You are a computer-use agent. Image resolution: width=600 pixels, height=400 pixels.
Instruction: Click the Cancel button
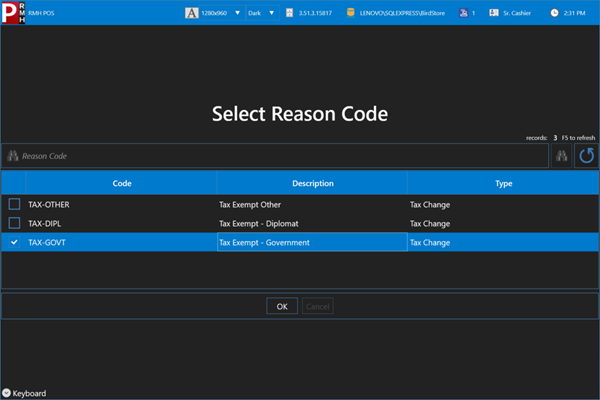click(x=318, y=306)
